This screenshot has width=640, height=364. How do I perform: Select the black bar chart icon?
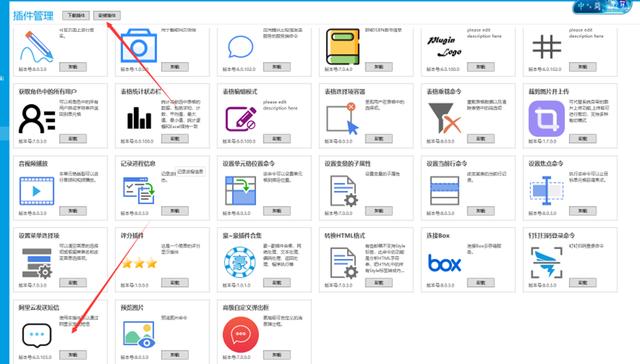click(139, 118)
